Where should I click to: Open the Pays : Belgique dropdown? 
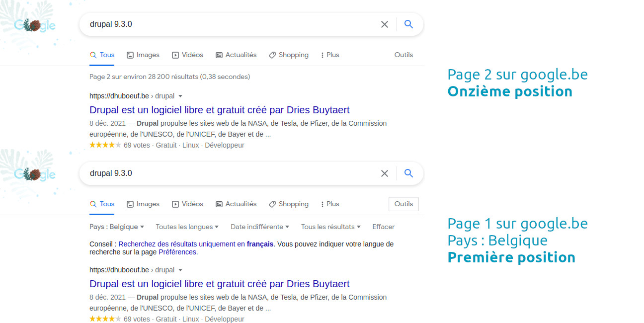117,227
